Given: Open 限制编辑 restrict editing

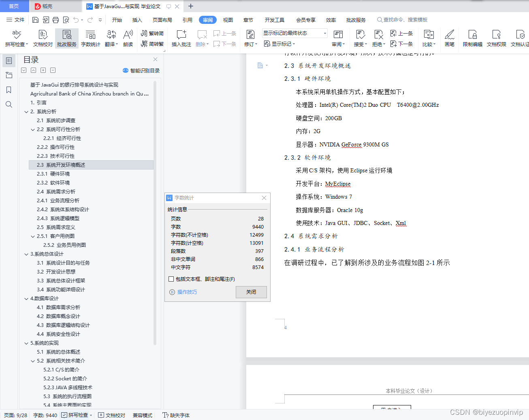Looking at the screenshot, I should tap(472, 38).
